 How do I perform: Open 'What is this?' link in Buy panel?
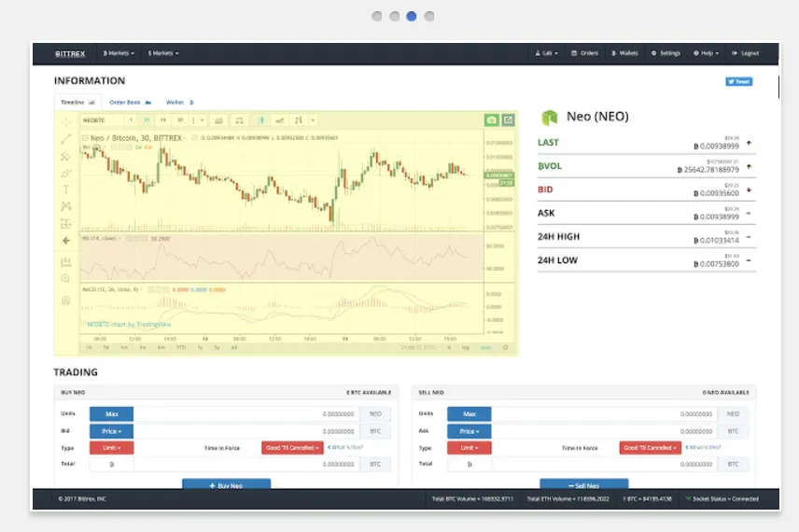[345, 447]
